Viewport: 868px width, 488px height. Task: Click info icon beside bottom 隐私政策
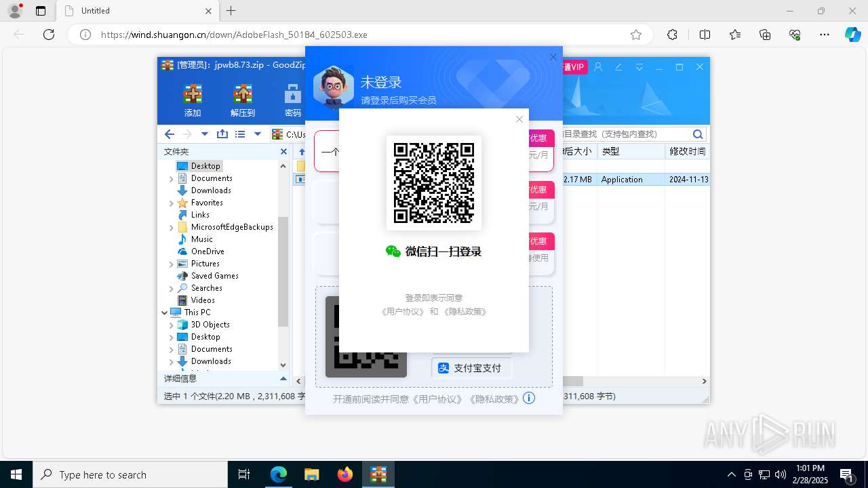[529, 399]
